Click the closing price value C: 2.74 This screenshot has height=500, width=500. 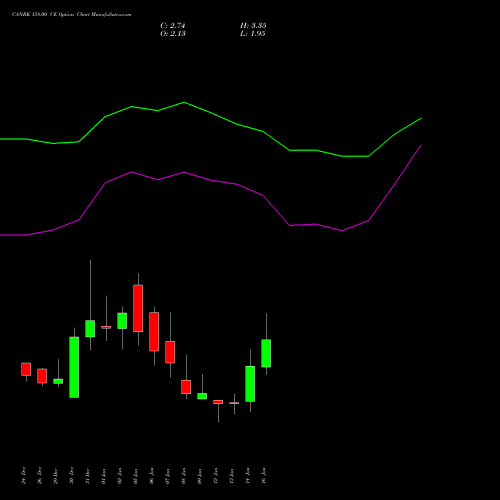coord(173,26)
